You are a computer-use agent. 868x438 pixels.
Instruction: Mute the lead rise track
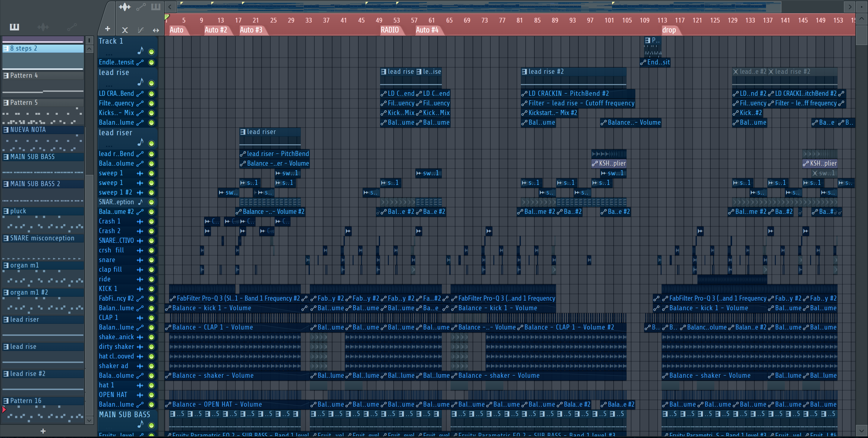click(x=152, y=83)
